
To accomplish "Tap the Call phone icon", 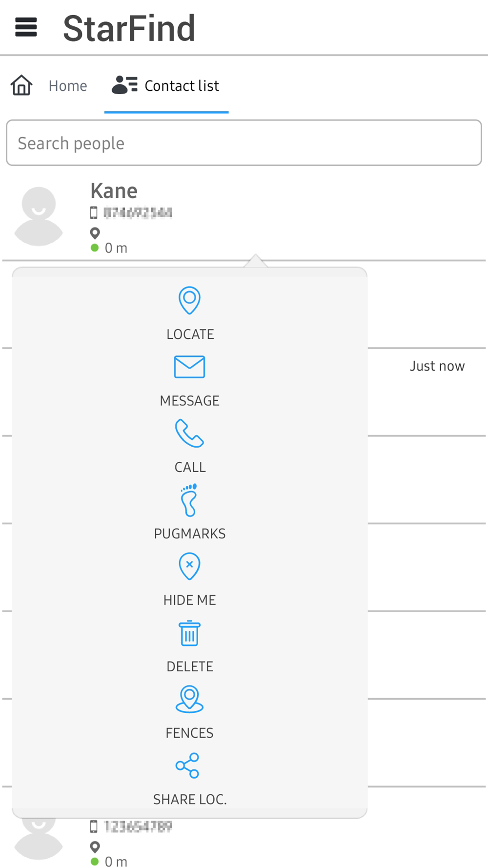I will pos(189,433).
